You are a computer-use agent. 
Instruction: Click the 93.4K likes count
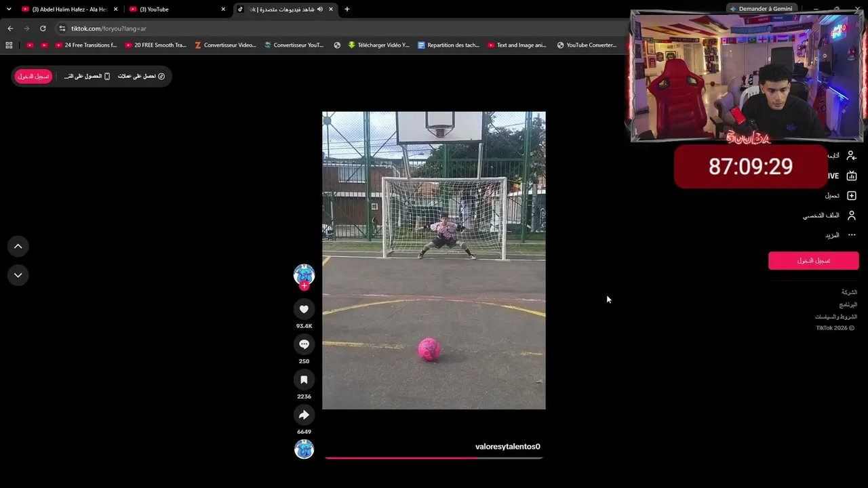pos(304,326)
